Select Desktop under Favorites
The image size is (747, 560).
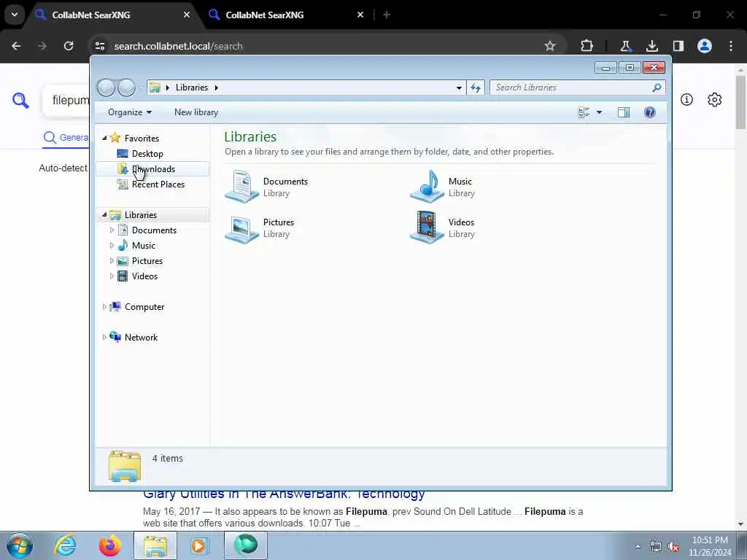point(147,154)
